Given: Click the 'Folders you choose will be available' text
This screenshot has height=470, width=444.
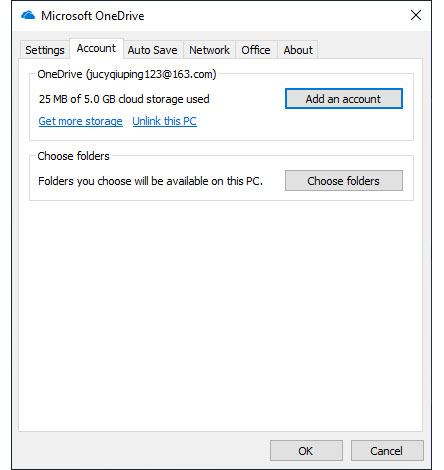Looking at the screenshot, I should (150, 181).
